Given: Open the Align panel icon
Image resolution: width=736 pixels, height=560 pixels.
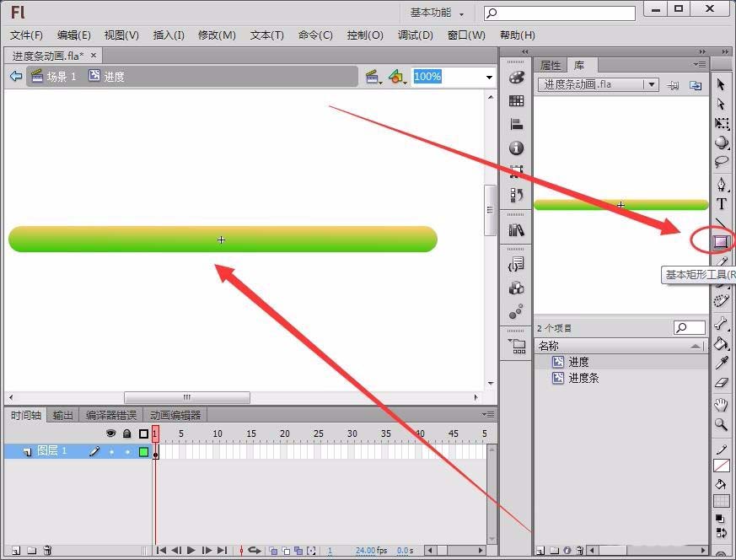Looking at the screenshot, I should [516, 124].
